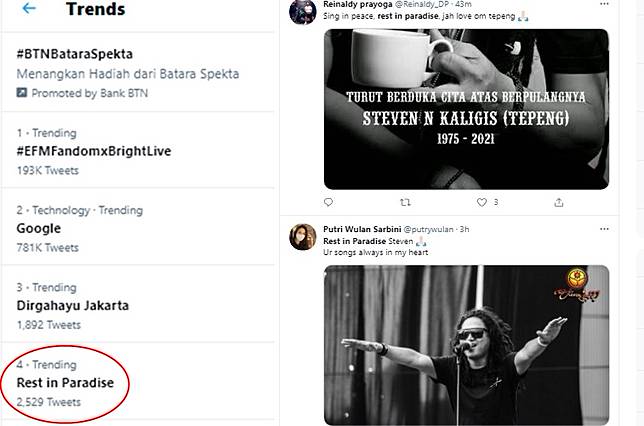Like the Steven N Kaligis tribute tweet
Screen dimensions: 644x426
tap(481, 202)
